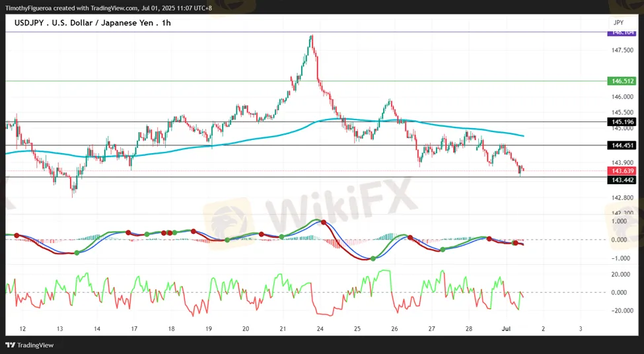Click date label 17 on time axis
Image resolution: width=644 pixels, height=354 pixels.
[134, 328]
